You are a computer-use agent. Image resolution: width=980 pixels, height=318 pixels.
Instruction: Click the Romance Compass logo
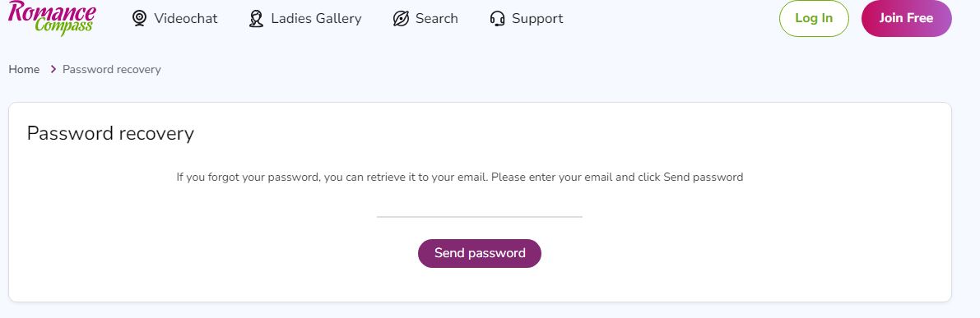pos(53,17)
